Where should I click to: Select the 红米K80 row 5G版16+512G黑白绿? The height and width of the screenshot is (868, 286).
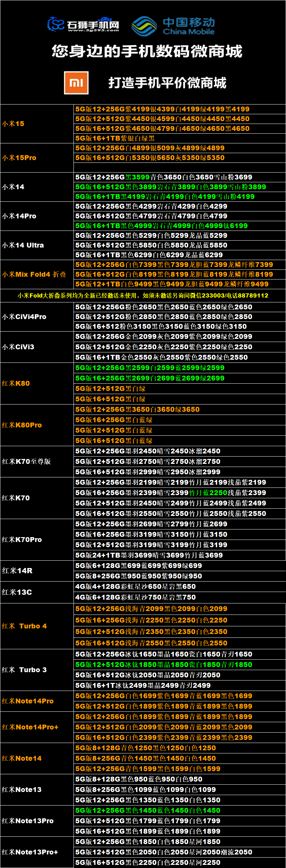point(180,399)
